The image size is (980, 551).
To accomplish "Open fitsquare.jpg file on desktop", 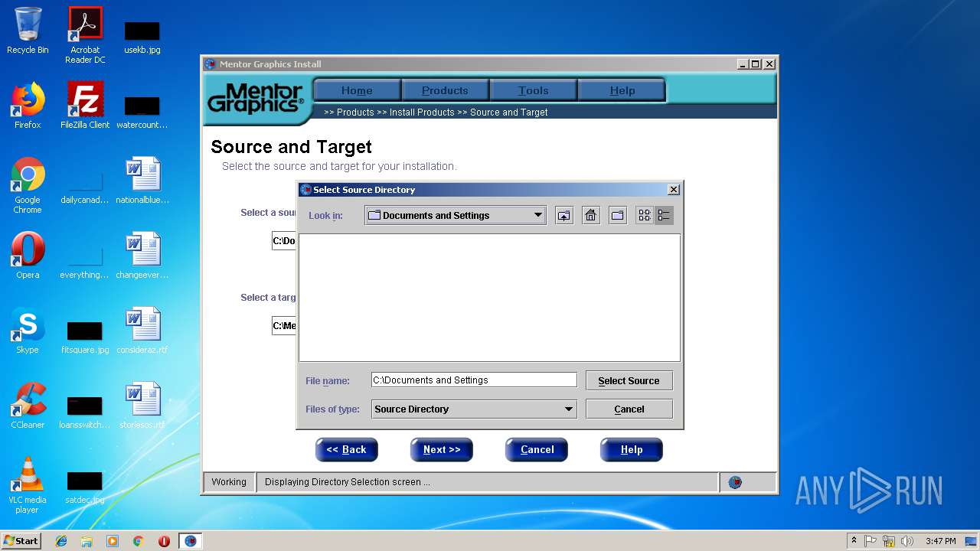I will click(85, 337).
